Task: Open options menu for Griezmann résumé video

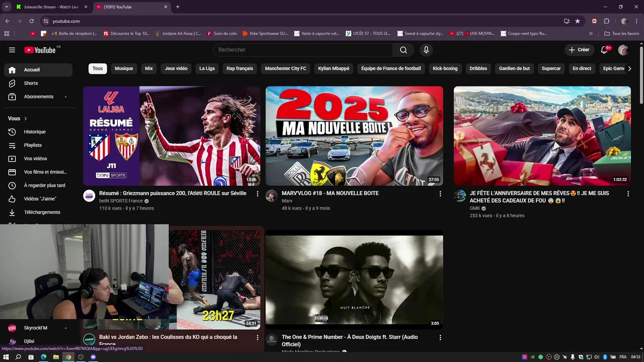Action: coord(258,194)
